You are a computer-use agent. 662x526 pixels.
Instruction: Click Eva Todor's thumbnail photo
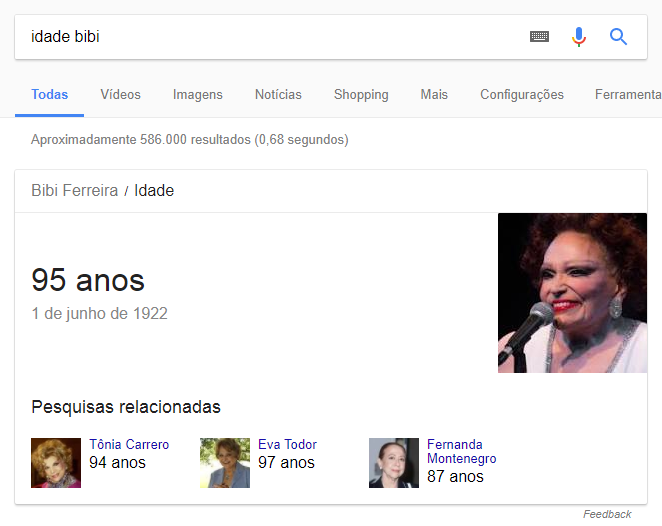pyautogui.click(x=225, y=463)
